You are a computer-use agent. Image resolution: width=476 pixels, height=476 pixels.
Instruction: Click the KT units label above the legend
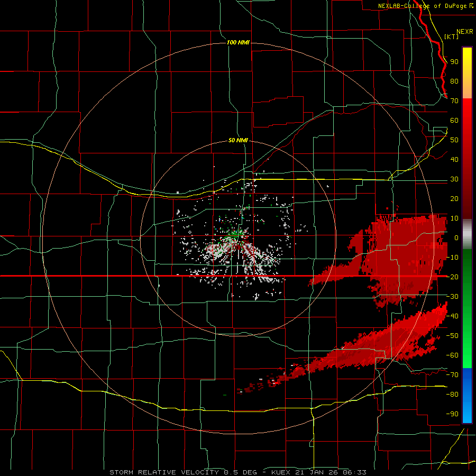click(451, 36)
